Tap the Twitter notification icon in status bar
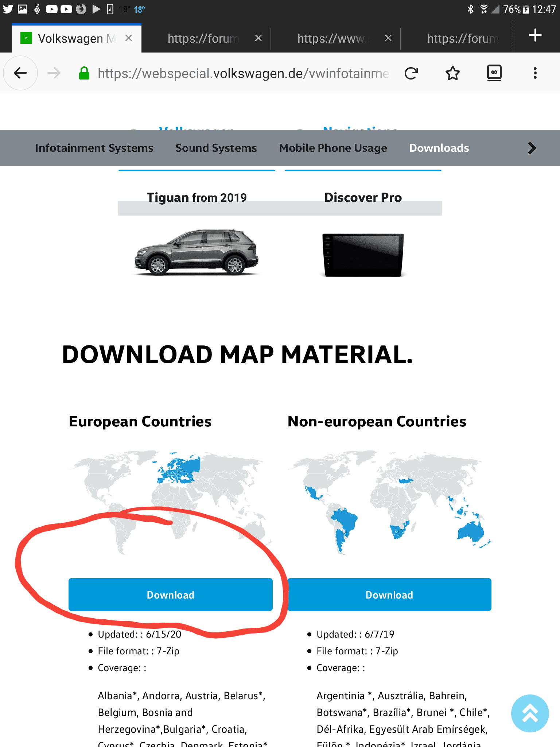This screenshot has width=560, height=747. [8, 9]
